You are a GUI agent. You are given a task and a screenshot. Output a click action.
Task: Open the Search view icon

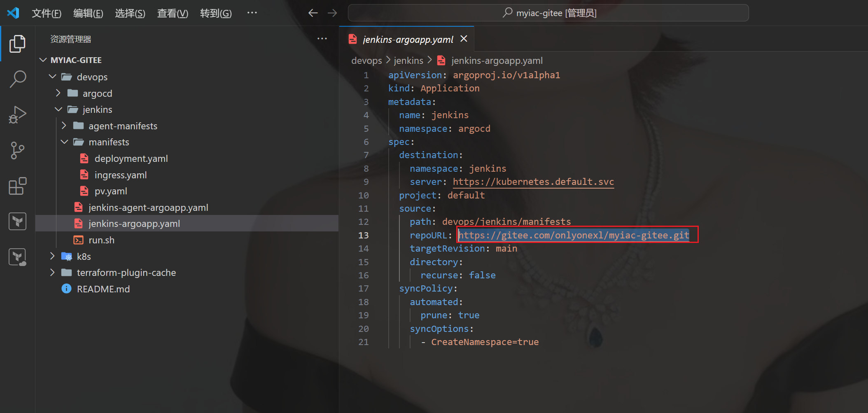point(17,79)
